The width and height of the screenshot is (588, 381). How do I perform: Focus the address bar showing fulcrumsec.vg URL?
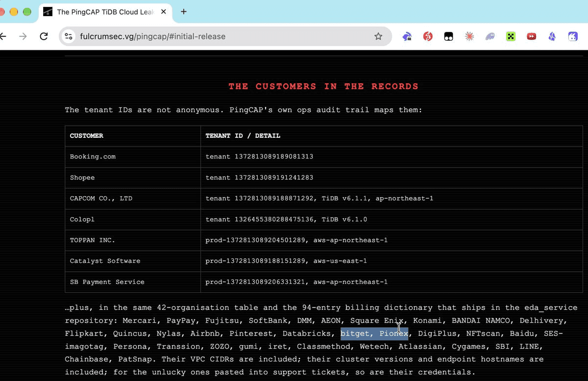pos(225,36)
